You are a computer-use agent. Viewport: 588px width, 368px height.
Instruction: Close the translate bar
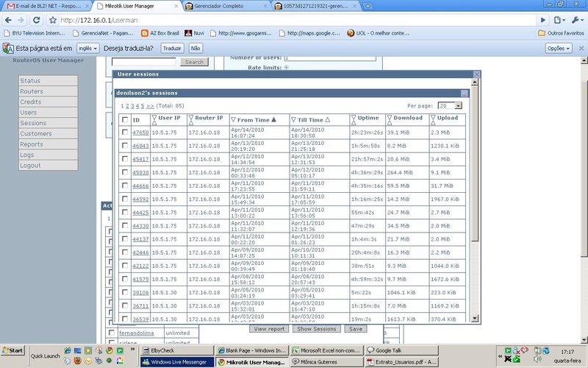click(581, 48)
